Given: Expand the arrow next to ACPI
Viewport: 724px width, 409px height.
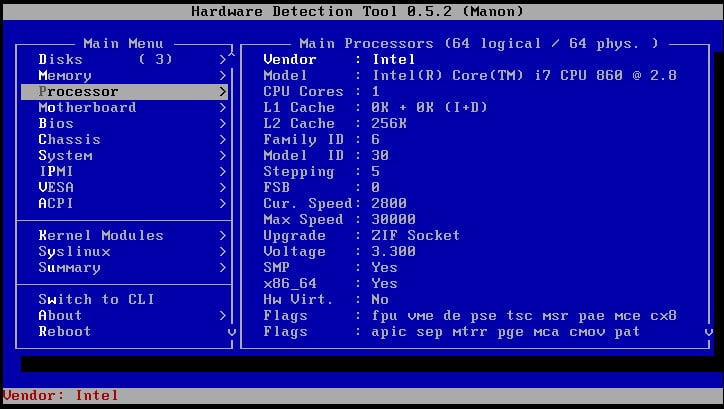Looking at the screenshot, I should (x=223, y=204).
